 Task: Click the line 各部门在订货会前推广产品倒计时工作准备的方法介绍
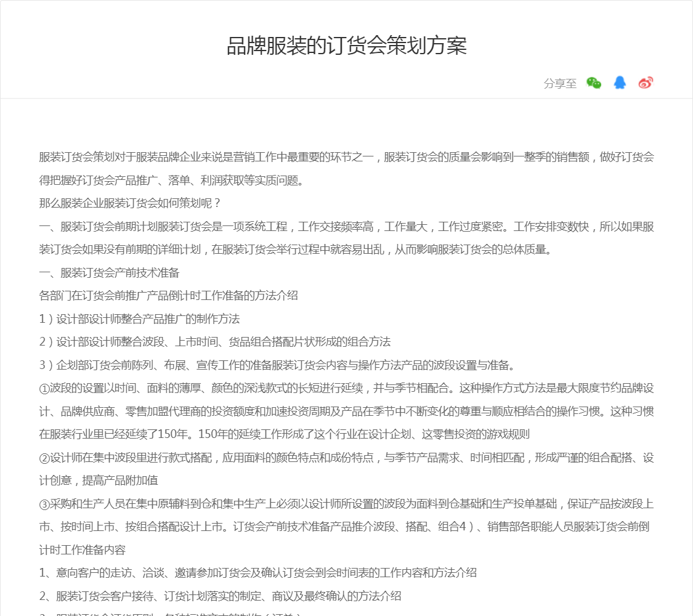point(168,296)
